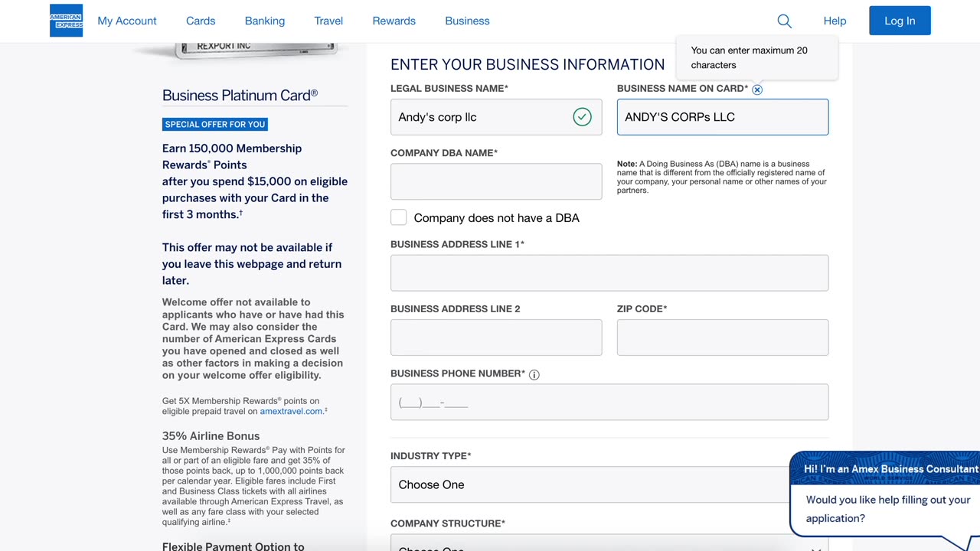Click the Company DBA Name field
Image resolution: width=980 pixels, height=551 pixels.
(x=496, y=181)
